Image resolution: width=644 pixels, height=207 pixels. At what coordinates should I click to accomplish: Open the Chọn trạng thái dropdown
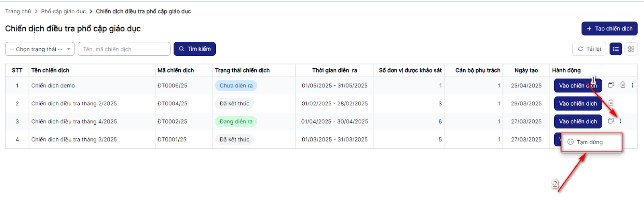pos(40,49)
